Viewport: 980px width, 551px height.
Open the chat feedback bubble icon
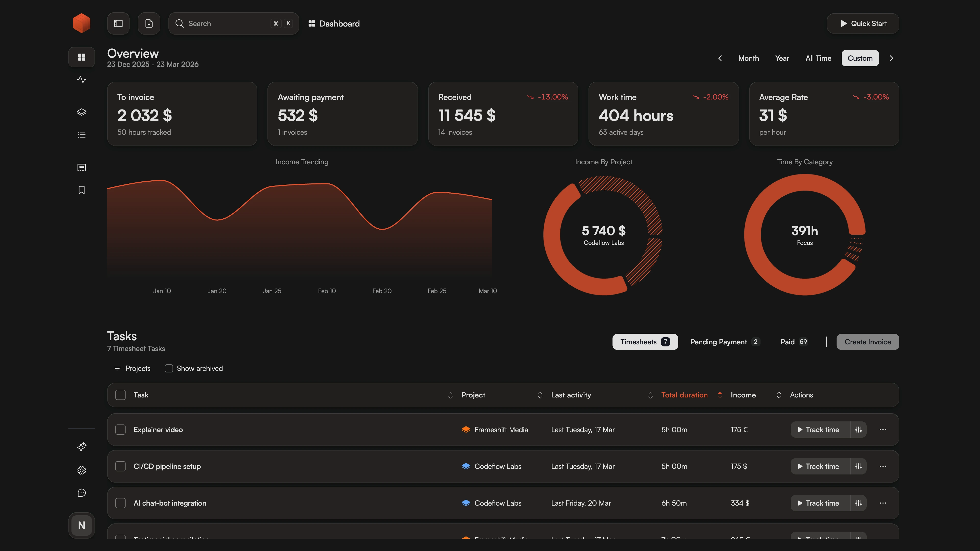pyautogui.click(x=81, y=493)
